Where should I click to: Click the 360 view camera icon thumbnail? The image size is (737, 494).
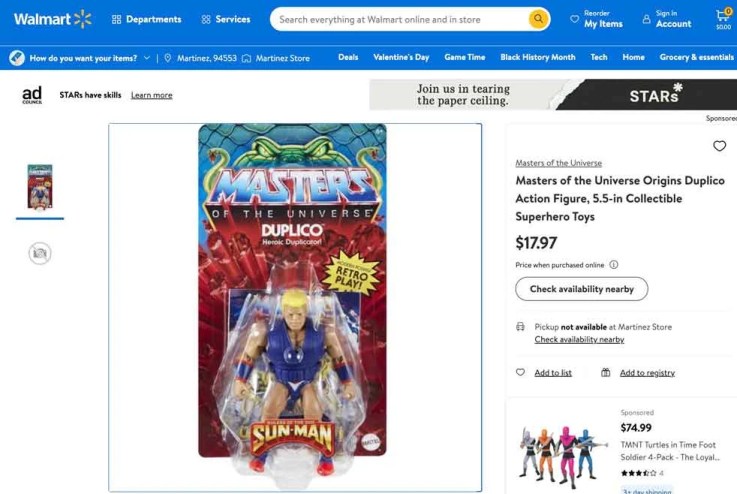[x=40, y=253]
